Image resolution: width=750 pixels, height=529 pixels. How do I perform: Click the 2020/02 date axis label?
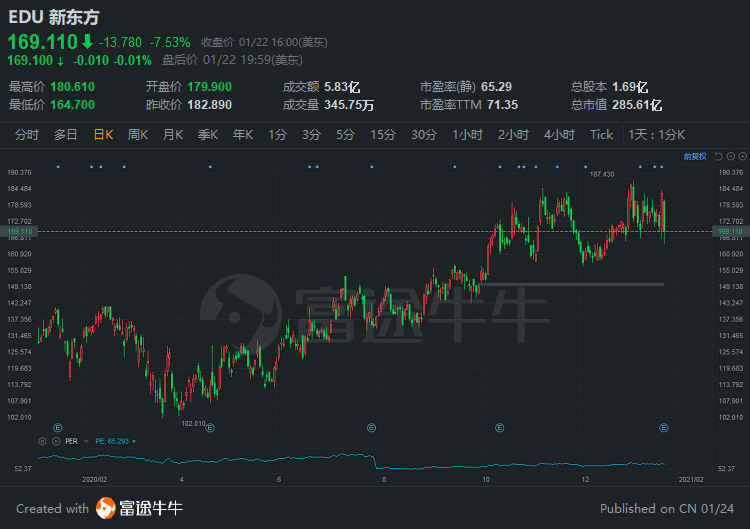click(x=94, y=479)
